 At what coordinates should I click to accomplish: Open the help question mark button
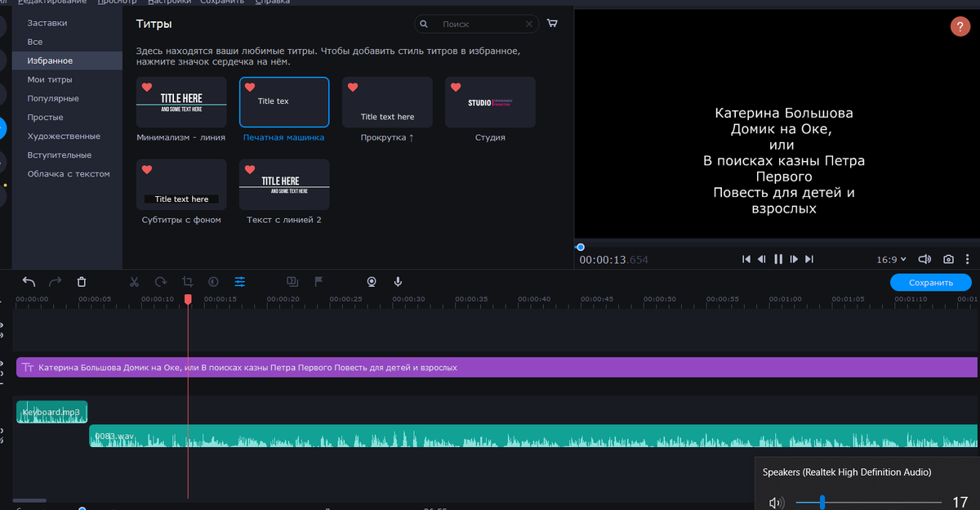960,26
